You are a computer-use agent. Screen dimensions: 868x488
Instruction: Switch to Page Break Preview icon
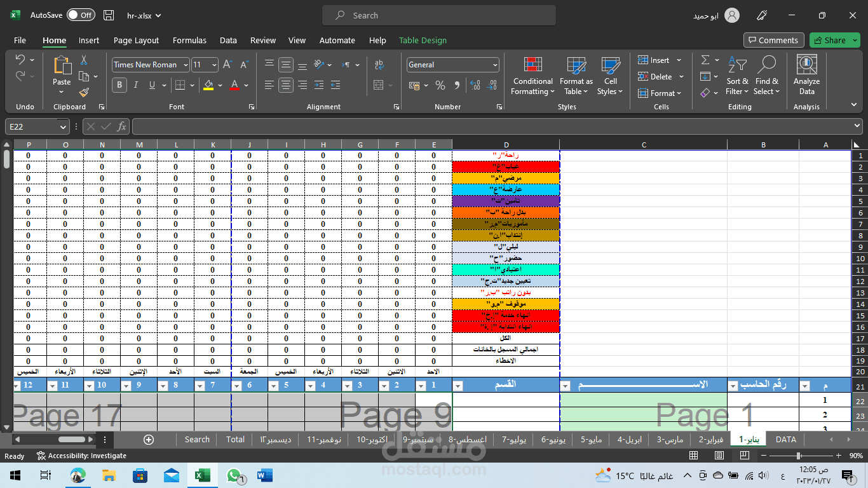pyautogui.click(x=744, y=456)
